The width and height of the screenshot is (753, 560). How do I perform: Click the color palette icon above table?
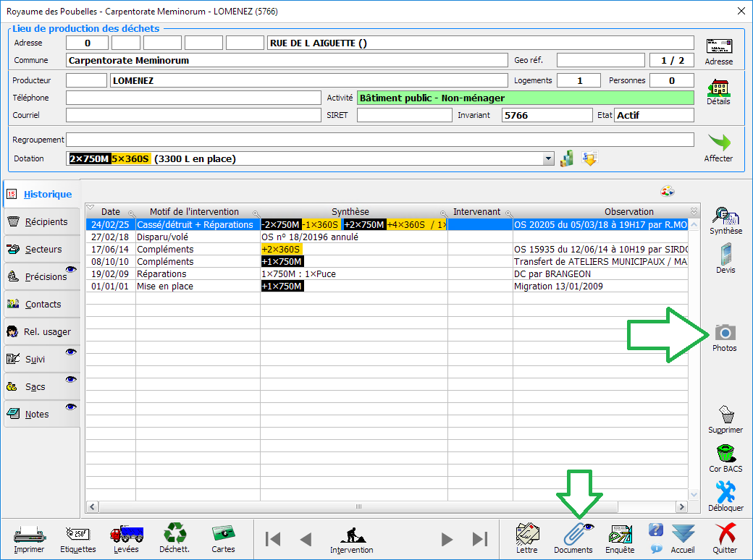pyautogui.click(x=667, y=191)
